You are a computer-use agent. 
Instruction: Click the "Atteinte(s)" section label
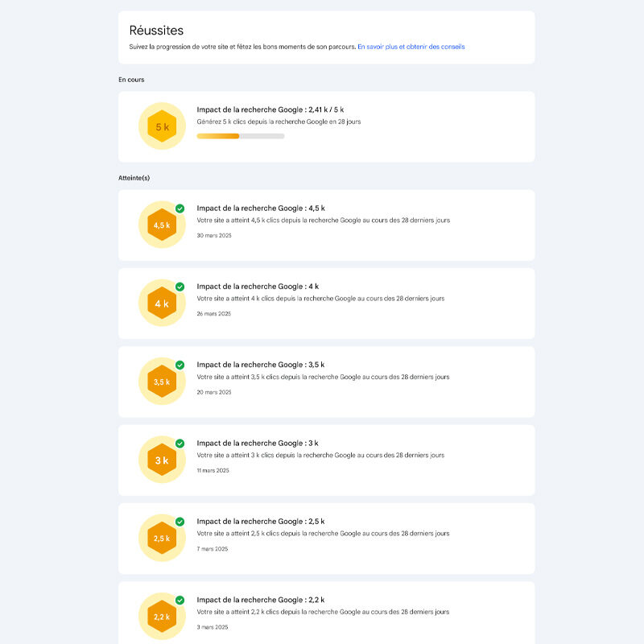(134, 177)
